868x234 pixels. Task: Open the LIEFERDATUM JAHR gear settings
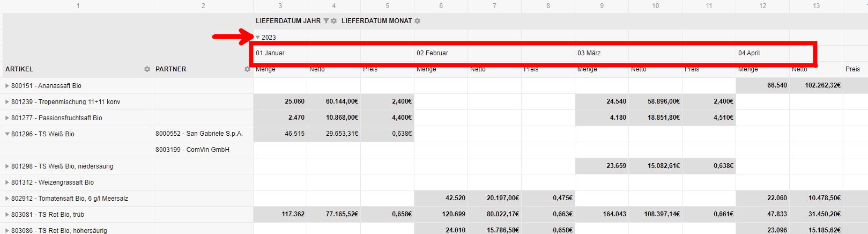[x=333, y=21]
